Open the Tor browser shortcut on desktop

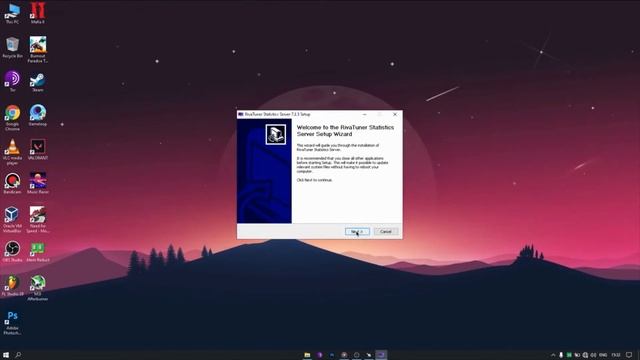(x=12, y=81)
